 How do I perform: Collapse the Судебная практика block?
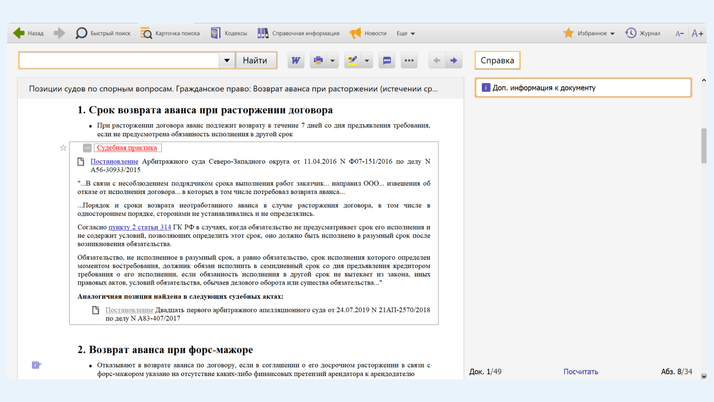[87, 148]
